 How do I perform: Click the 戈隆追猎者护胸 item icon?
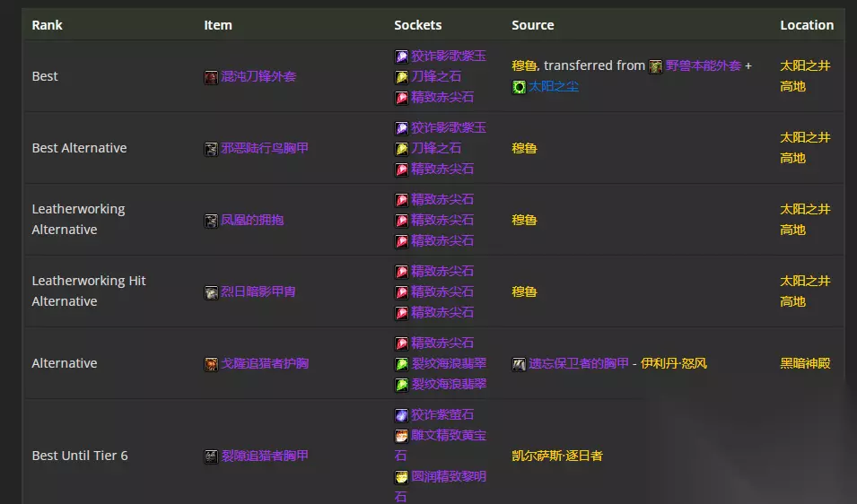coord(211,364)
